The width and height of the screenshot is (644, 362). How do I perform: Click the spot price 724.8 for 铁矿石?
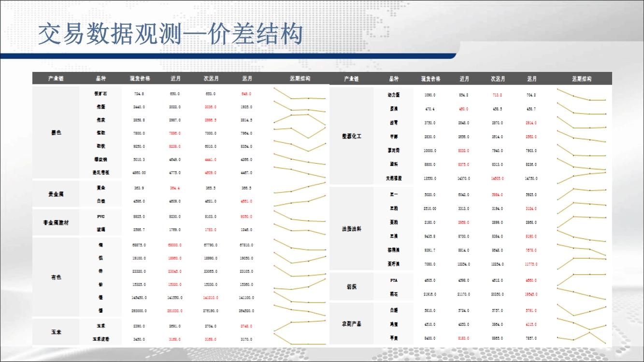(139, 94)
